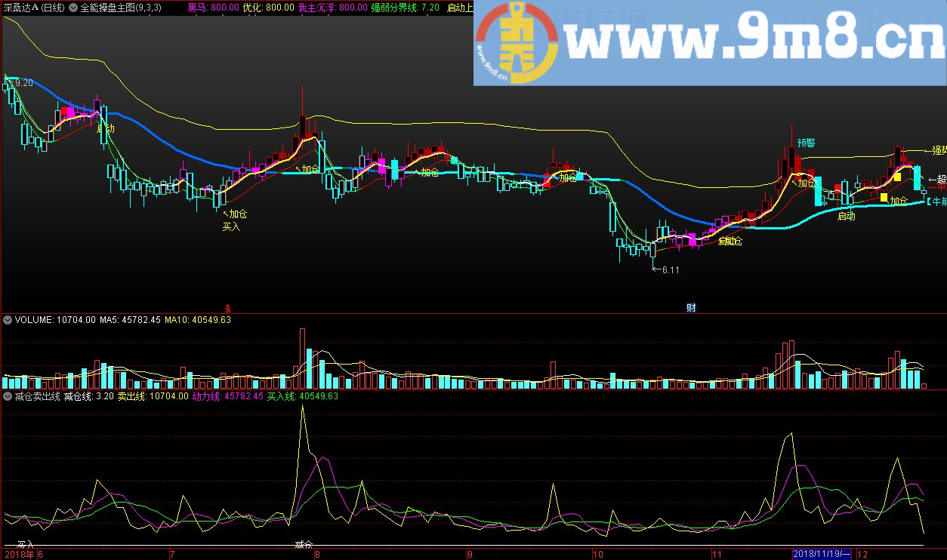This screenshot has width=947, height=560.
Task: Select the 预警 warning signal marker
Action: click(806, 143)
